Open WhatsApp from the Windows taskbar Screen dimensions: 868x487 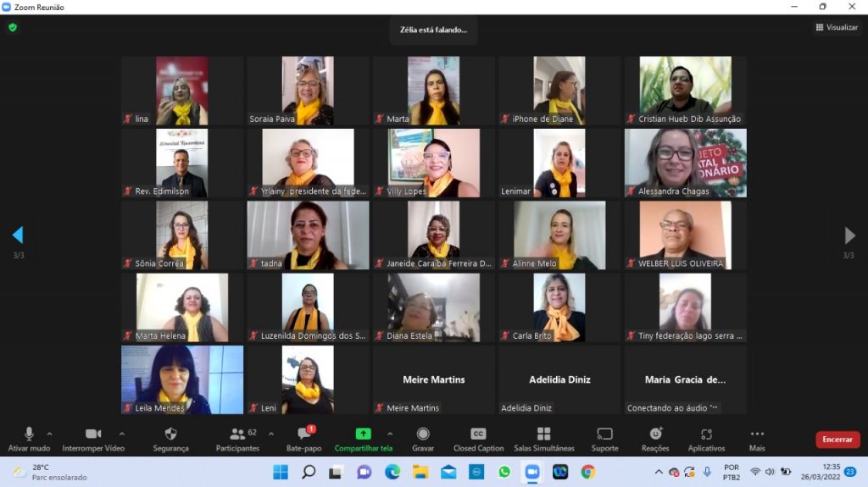[x=504, y=472]
